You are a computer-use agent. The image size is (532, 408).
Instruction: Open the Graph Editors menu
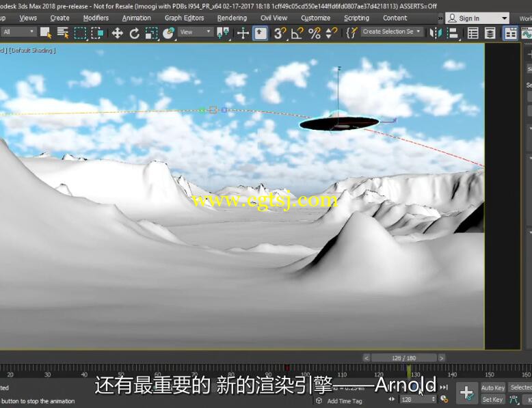[184, 18]
